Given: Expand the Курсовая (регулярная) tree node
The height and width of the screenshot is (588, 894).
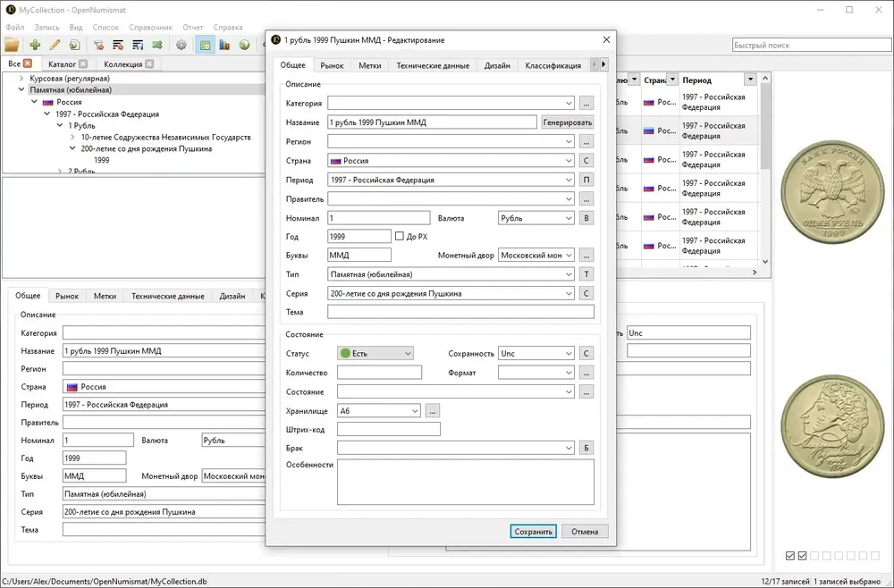Looking at the screenshot, I should (x=21, y=78).
